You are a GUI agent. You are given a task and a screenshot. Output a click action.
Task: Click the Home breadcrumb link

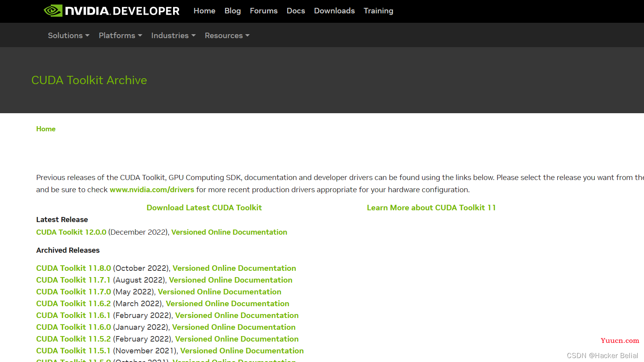point(46,129)
